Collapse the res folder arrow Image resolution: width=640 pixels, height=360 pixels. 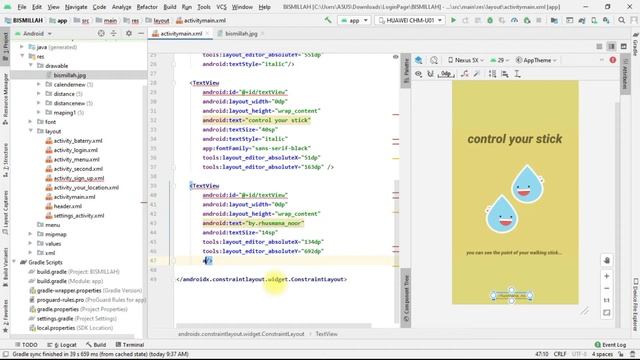click(22, 56)
